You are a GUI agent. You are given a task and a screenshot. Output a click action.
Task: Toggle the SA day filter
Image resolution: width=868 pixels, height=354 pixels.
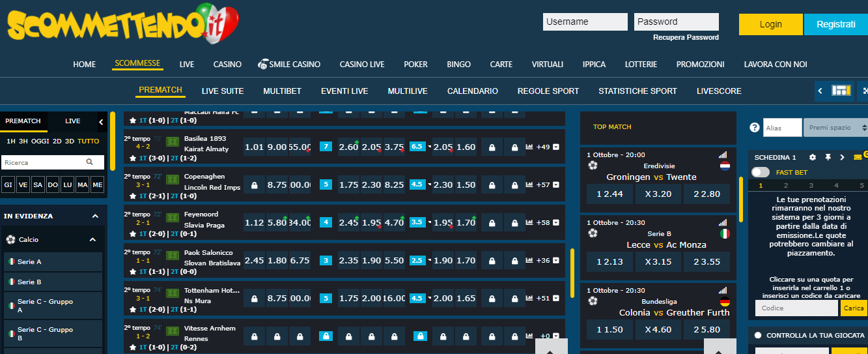point(38,185)
